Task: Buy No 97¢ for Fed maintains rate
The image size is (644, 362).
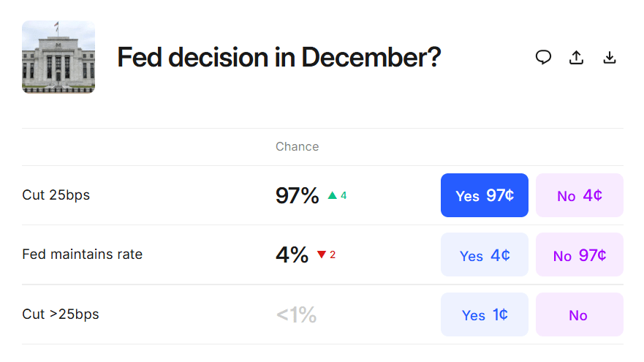Action: pos(579,254)
